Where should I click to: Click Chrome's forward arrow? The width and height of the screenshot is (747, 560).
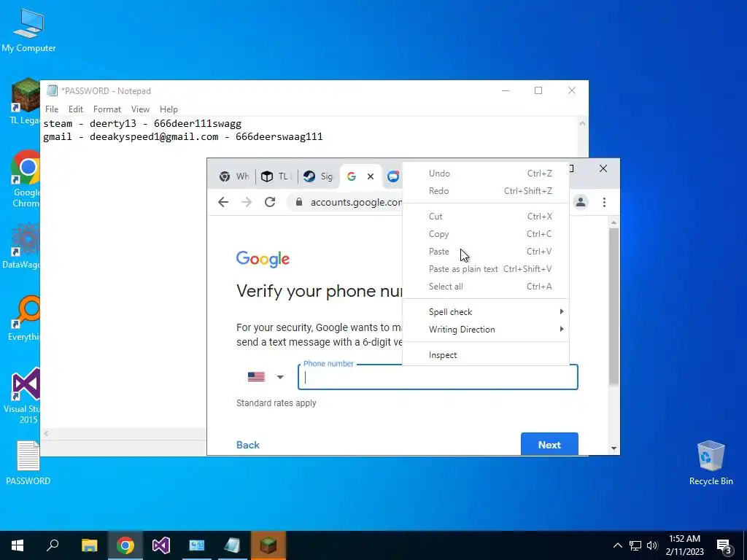[247, 202]
